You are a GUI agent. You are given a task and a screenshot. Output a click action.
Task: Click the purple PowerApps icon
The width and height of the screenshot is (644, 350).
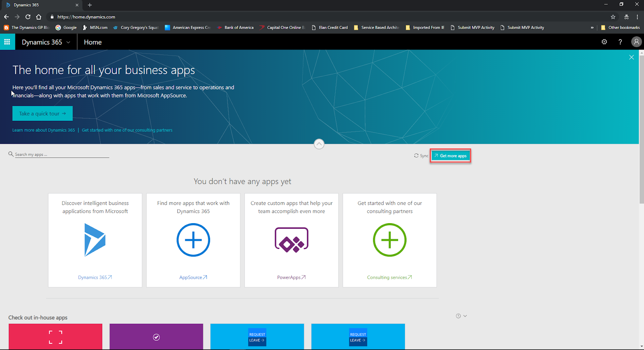291,240
